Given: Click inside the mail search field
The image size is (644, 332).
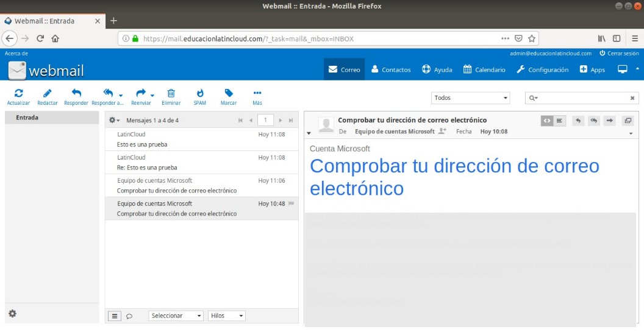Looking at the screenshot, I should [583, 98].
